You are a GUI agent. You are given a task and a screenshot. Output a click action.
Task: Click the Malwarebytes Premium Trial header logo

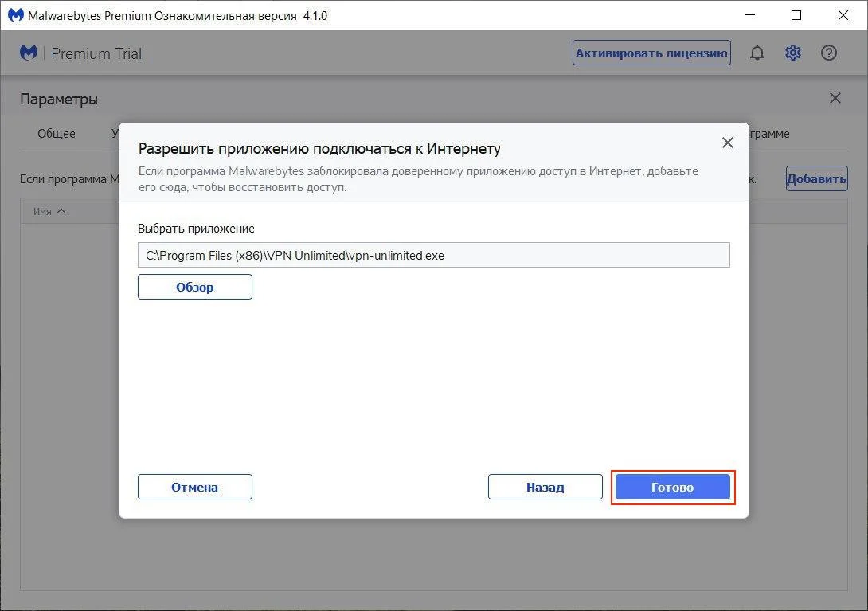coord(29,53)
